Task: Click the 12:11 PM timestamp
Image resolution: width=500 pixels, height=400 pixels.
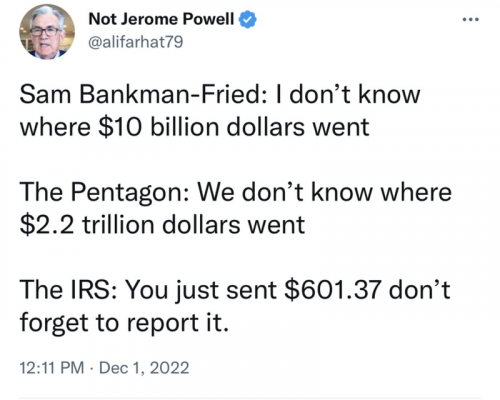Action: (52, 368)
